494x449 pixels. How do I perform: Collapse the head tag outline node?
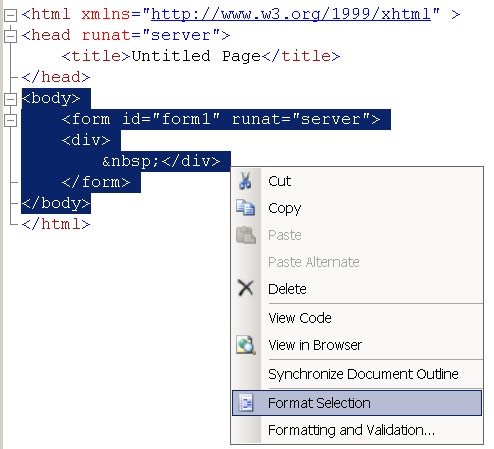coord(10,36)
